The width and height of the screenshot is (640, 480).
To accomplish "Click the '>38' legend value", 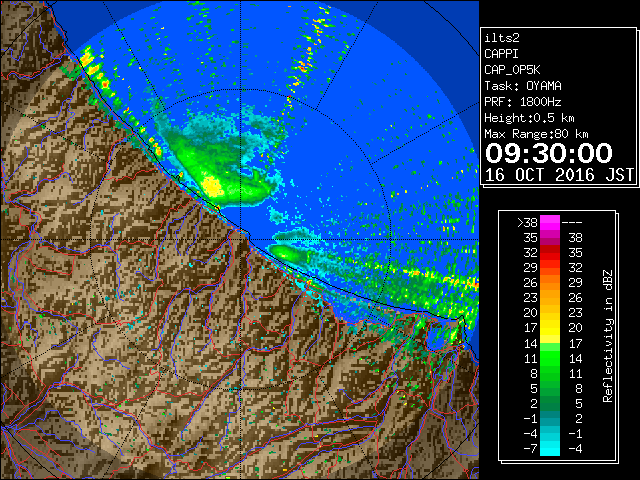I will click(x=527, y=223).
